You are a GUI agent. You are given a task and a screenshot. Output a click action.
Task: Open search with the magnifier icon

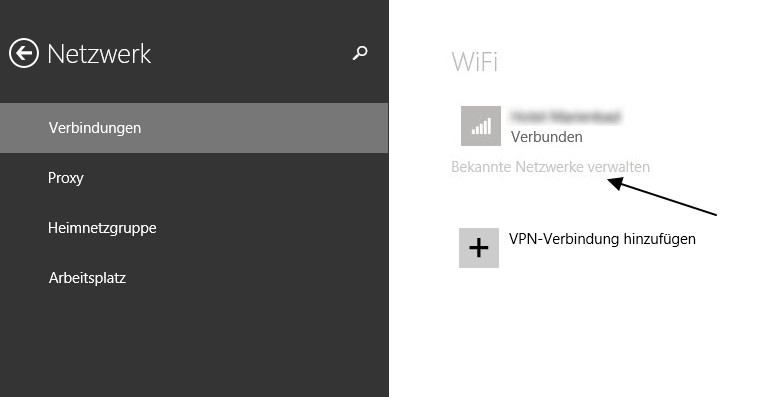click(x=360, y=53)
